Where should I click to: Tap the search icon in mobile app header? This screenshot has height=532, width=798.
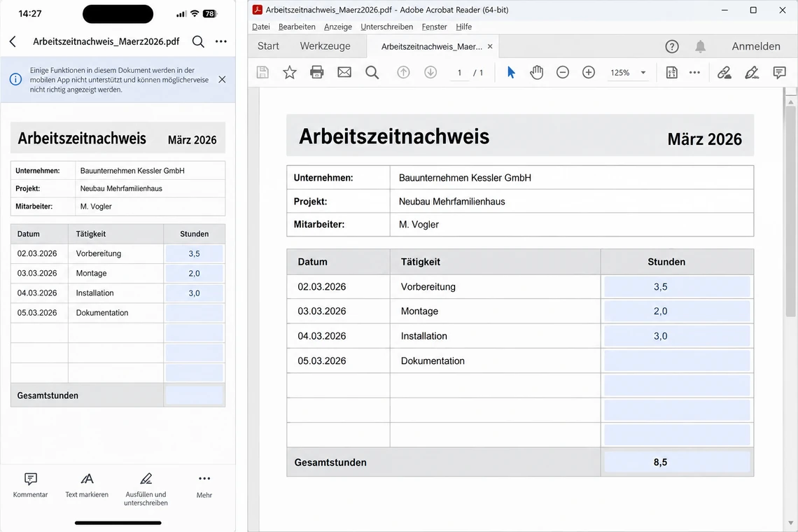[198, 42]
